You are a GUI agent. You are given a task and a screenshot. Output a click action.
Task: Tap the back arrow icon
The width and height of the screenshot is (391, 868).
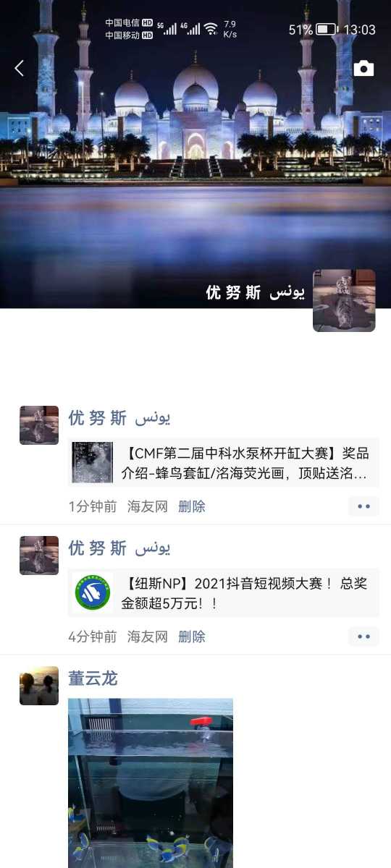coord(20,68)
